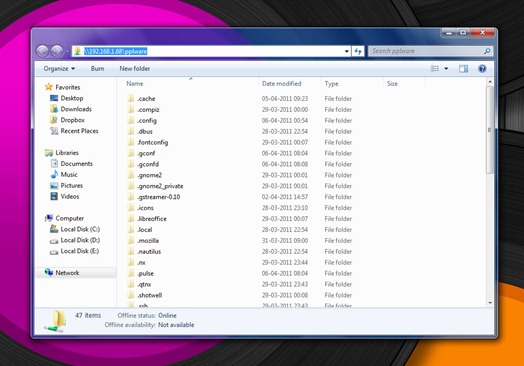Select the .qtnx folder name
The image size is (524, 366).
coord(144,284)
